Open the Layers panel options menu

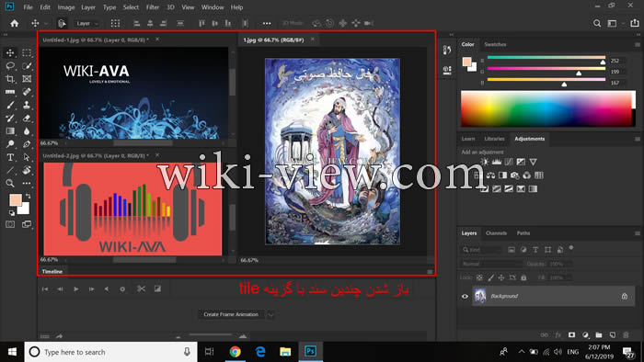(637, 233)
